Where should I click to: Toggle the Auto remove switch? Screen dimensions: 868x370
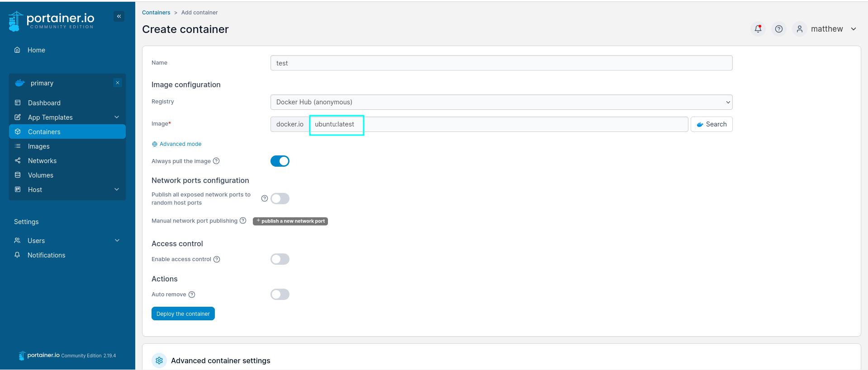pyautogui.click(x=280, y=295)
